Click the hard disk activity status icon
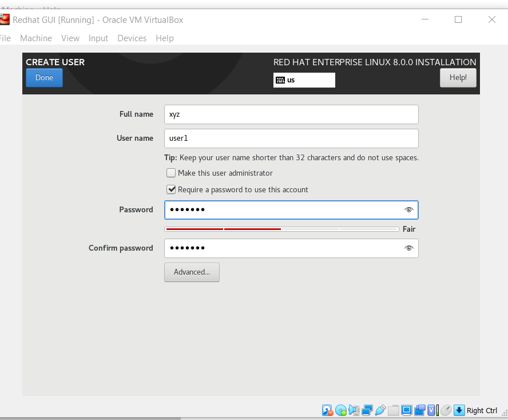The width and height of the screenshot is (508, 420). (328, 410)
